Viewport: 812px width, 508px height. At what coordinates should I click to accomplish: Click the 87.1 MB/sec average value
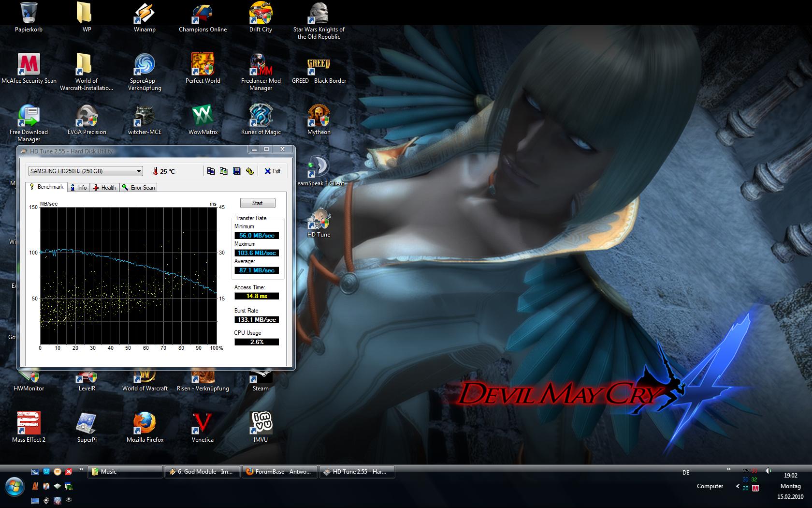tap(257, 270)
